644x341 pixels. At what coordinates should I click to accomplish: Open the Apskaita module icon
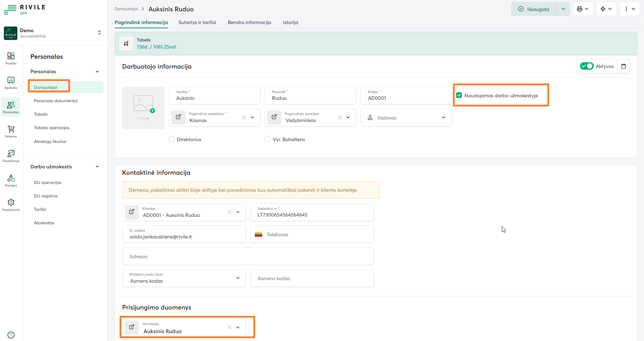11,82
